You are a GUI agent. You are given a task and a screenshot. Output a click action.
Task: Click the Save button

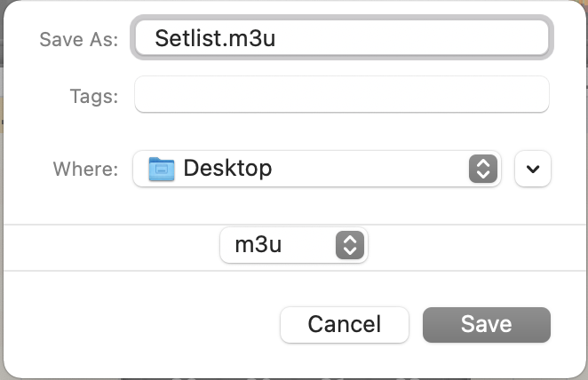pos(486,324)
